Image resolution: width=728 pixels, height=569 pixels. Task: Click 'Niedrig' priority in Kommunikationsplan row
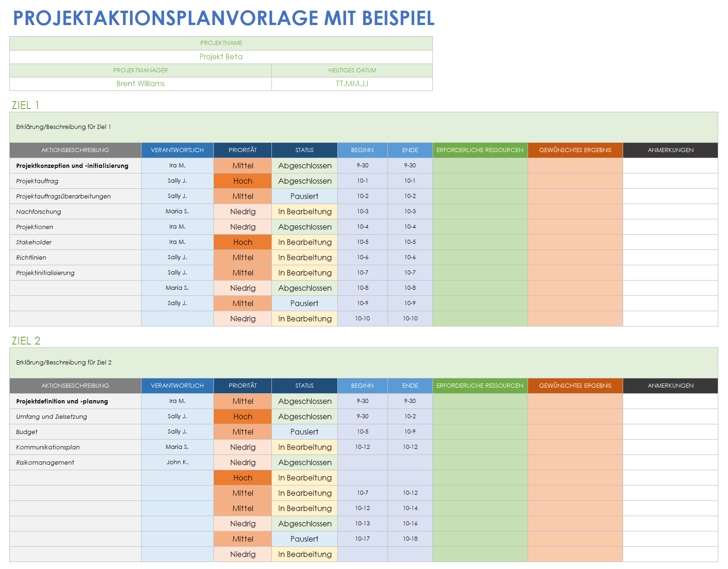pyautogui.click(x=243, y=447)
